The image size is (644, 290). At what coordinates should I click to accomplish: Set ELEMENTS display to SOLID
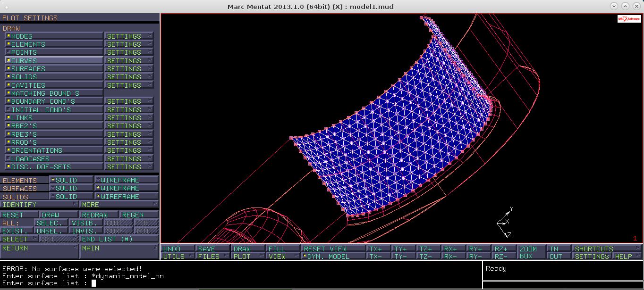(71, 180)
